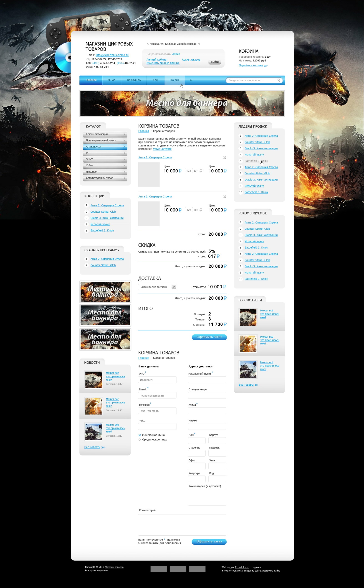Open the wide top banner

point(182,103)
